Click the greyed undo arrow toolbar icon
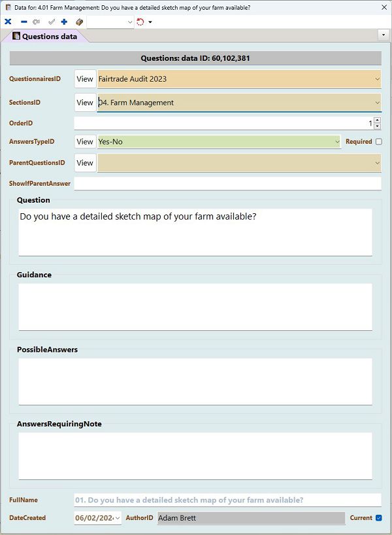Screen dimensions: 392x535 36,22
